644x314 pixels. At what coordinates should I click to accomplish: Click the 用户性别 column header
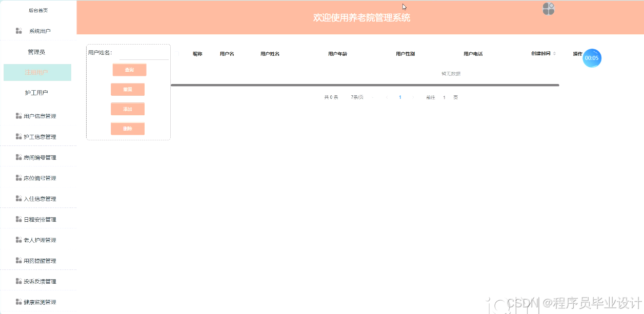pos(405,54)
